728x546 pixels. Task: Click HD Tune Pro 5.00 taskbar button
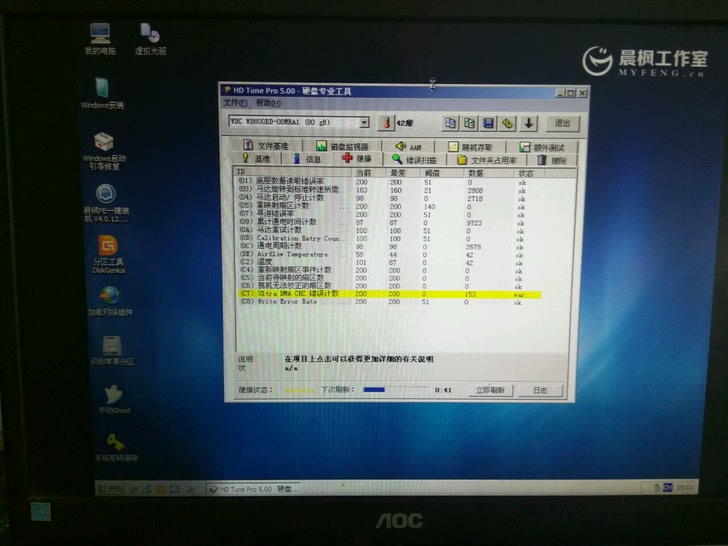254,489
